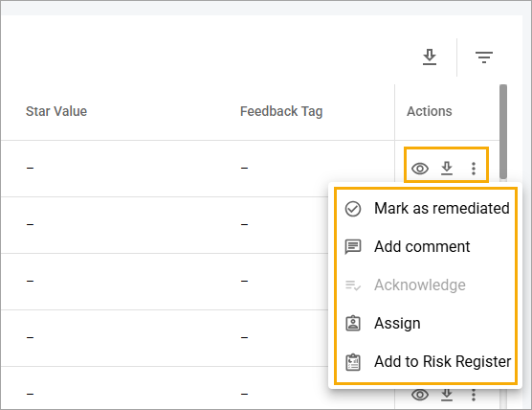Click the Assign person badge icon
Screen dimensions: 532x410
[x=353, y=324]
